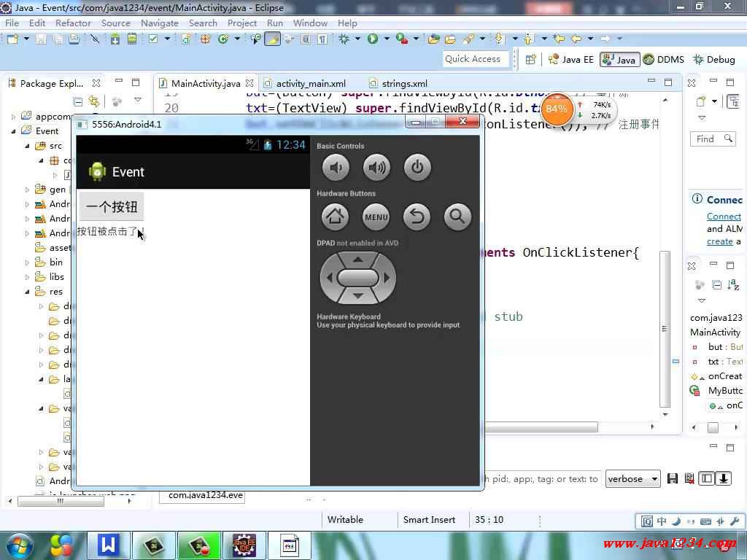747x560 pixels.
Task: Click the green Run toolbar icon
Action: [x=373, y=39]
